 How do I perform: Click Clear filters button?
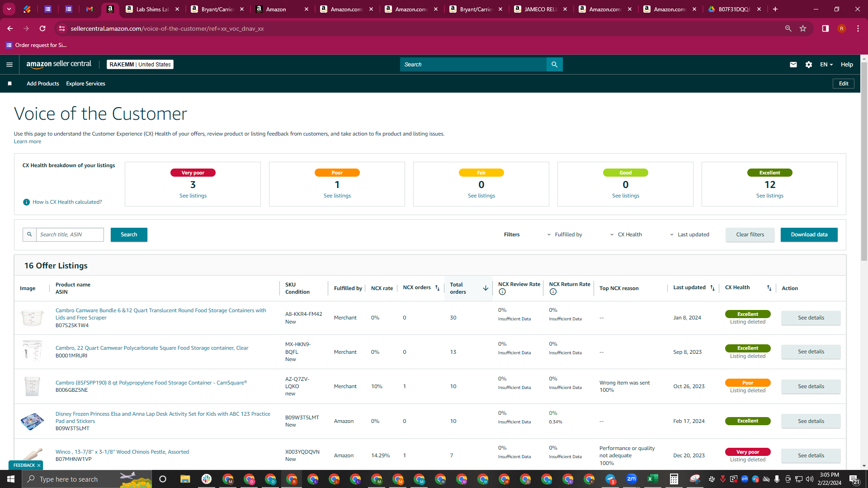coord(750,235)
